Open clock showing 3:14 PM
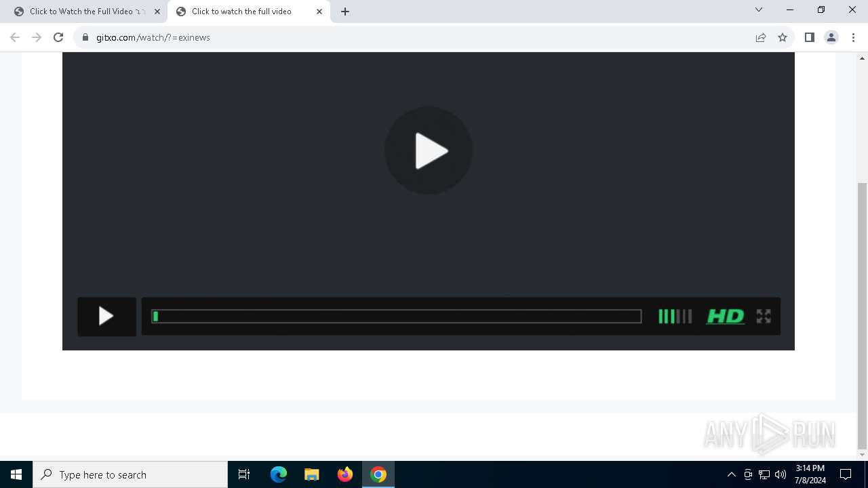This screenshot has width=868, height=488. pyautogui.click(x=810, y=474)
